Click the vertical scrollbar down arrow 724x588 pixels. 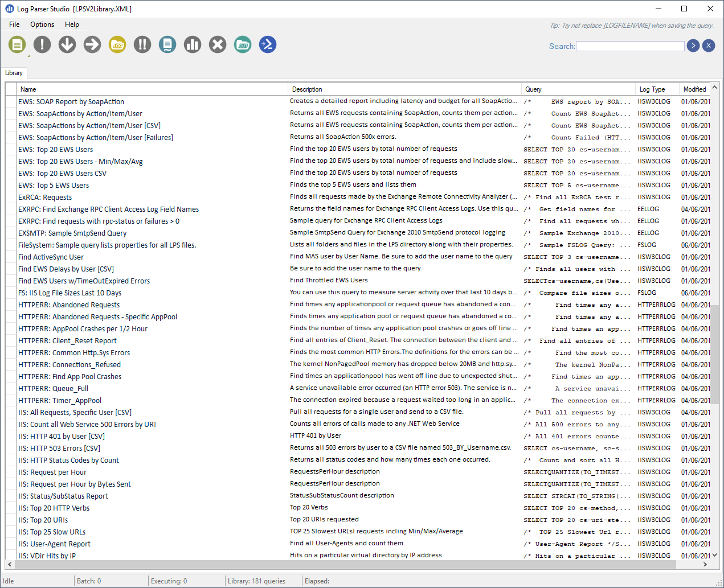pos(714,555)
